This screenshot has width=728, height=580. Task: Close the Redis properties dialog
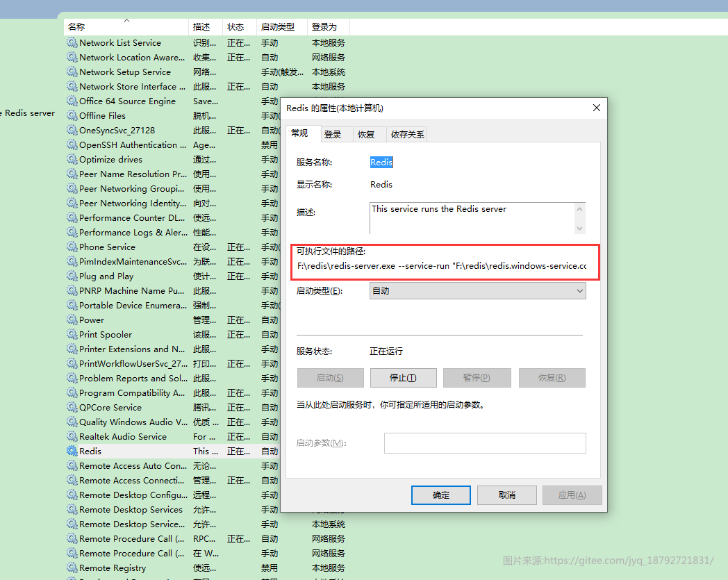[597, 108]
